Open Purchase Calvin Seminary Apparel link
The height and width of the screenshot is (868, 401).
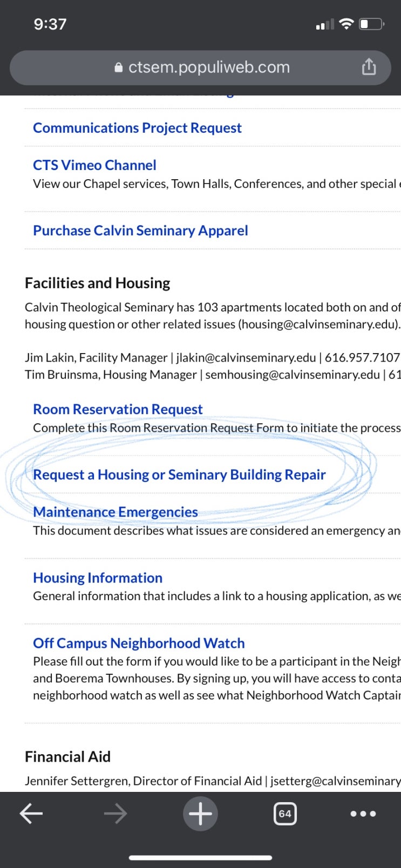click(x=140, y=230)
